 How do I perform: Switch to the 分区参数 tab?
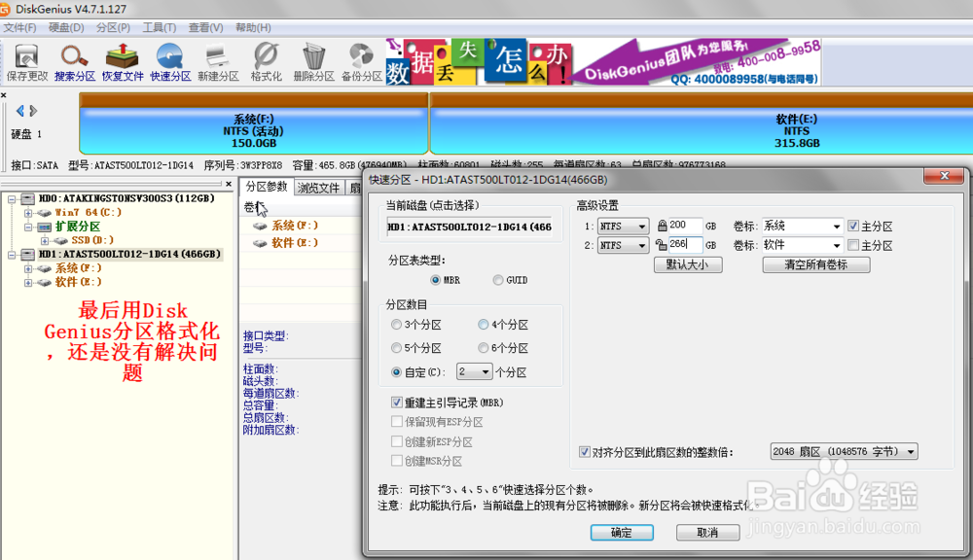[267, 187]
